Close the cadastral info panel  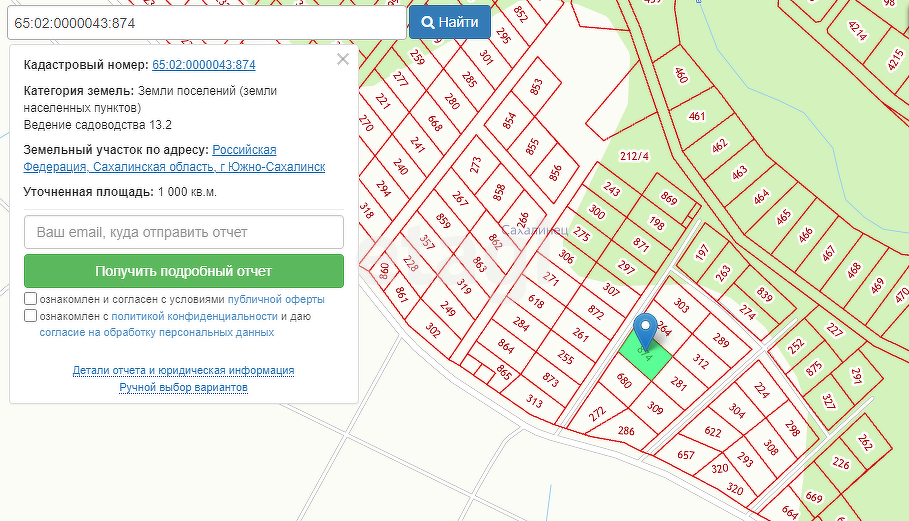343,59
